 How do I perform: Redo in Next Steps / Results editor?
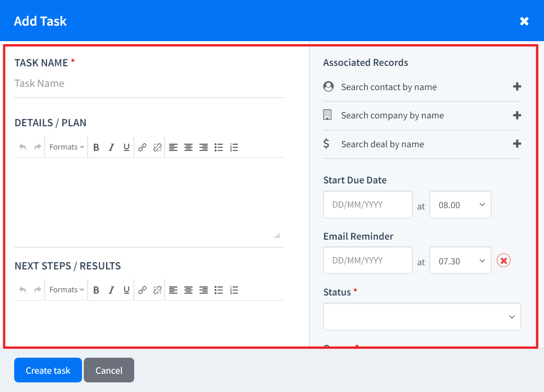click(38, 290)
